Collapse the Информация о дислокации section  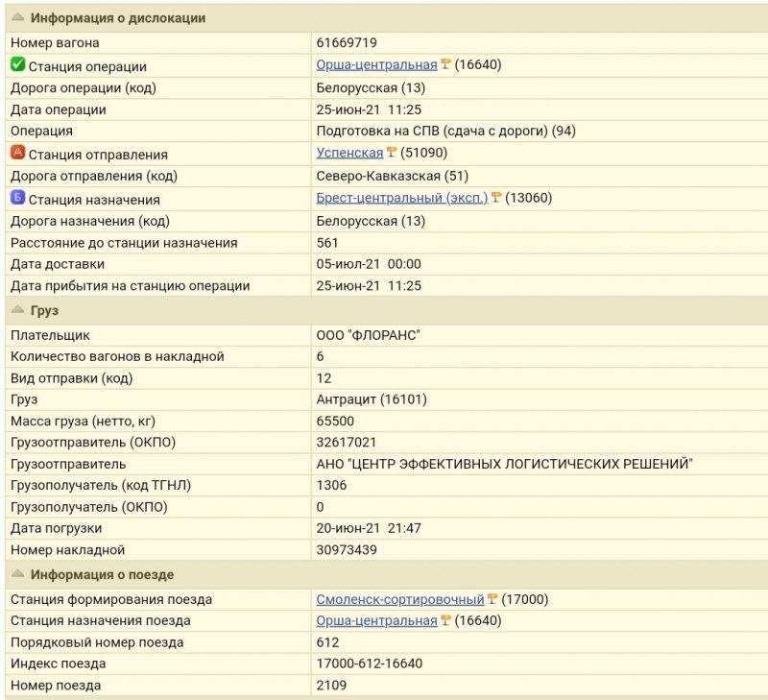[17, 17]
